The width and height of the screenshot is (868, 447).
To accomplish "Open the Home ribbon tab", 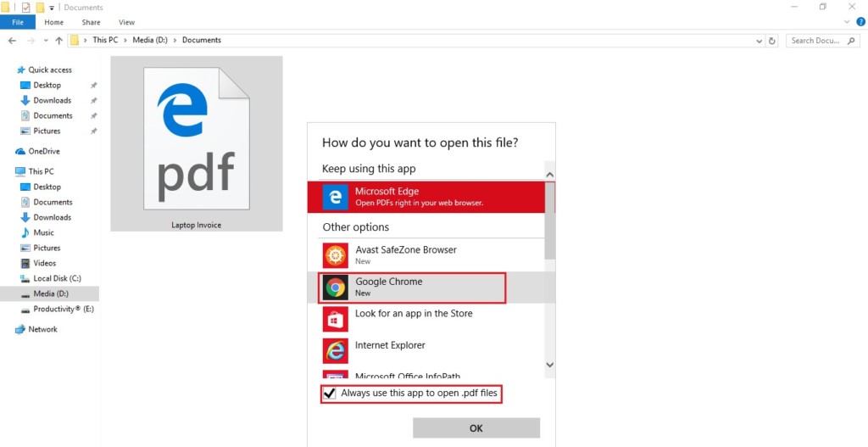I will coord(53,22).
